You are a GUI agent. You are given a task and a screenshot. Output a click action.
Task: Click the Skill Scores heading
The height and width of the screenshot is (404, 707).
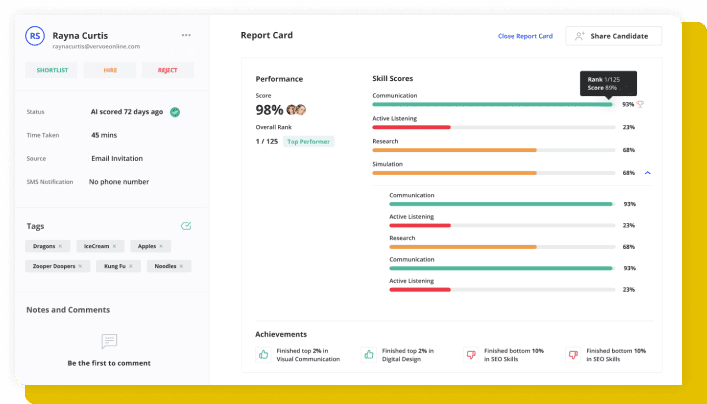point(393,78)
